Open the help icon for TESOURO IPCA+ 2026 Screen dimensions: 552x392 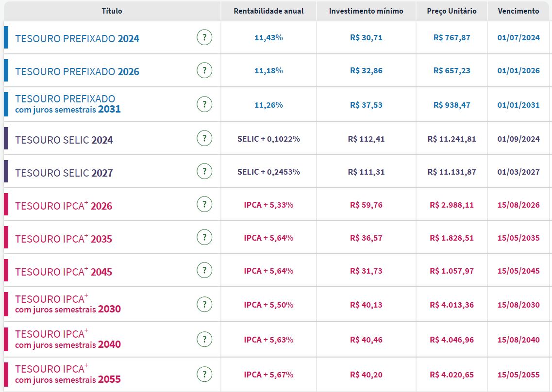point(205,204)
